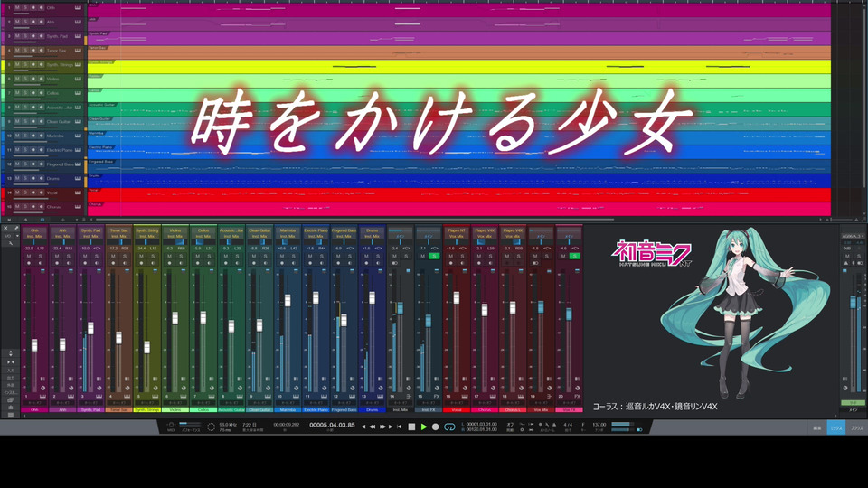Image resolution: width=868 pixels, height=488 pixels.
Task: Click the bus icon on mixer channel 14
Action: (x=409, y=396)
